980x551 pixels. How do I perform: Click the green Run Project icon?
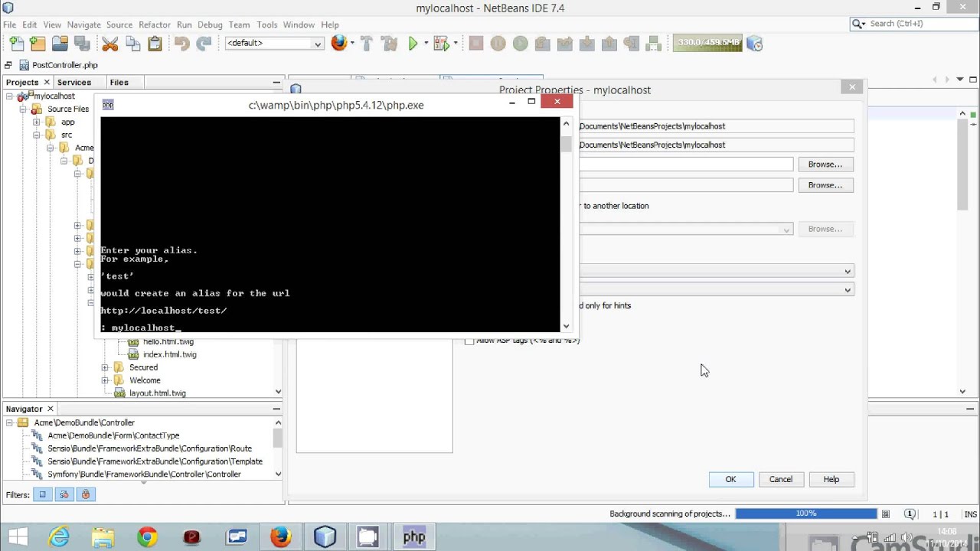(x=413, y=44)
